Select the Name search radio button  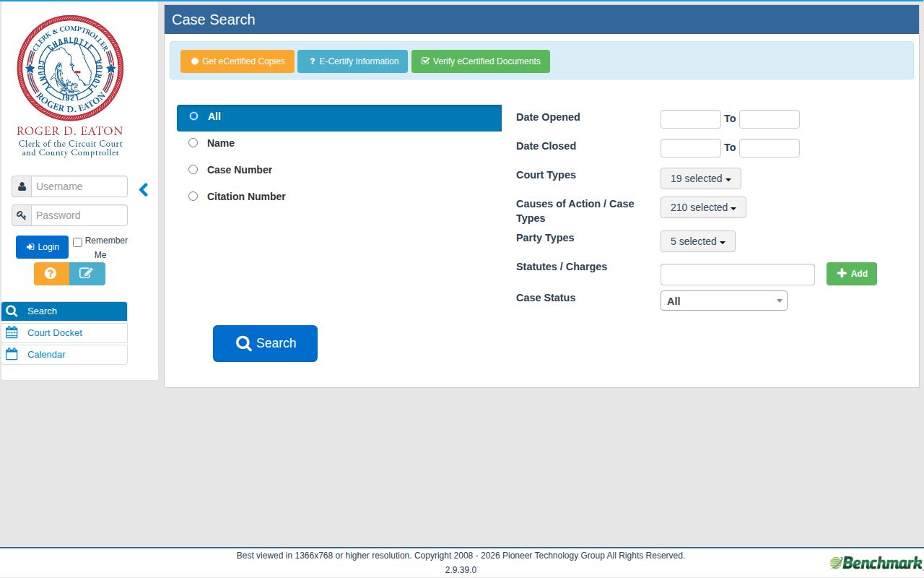[x=193, y=143]
